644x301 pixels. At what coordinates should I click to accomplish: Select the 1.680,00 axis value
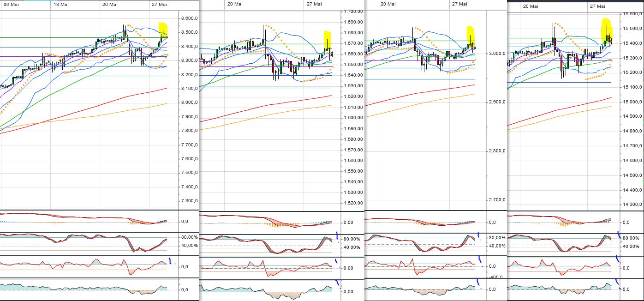click(353, 33)
